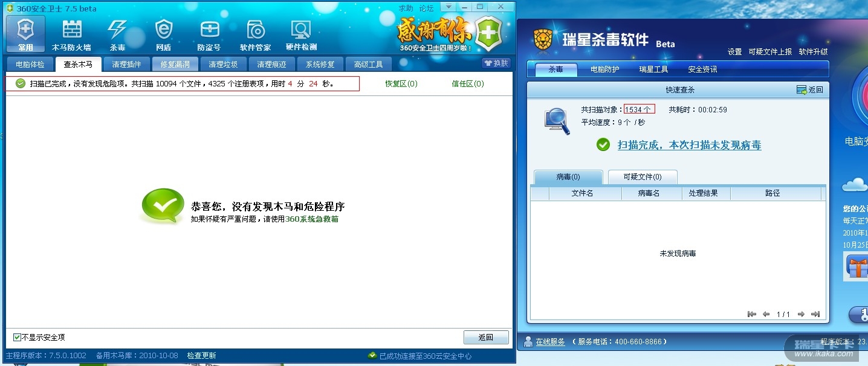Open 软件管家 in 360 toolbar
Viewport: 868px width, 366px height.
pyautogui.click(x=255, y=34)
